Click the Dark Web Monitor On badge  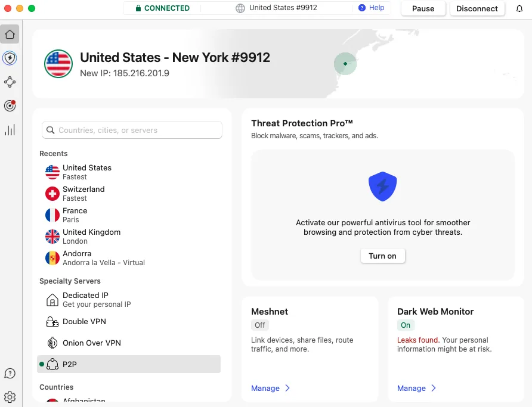point(406,325)
